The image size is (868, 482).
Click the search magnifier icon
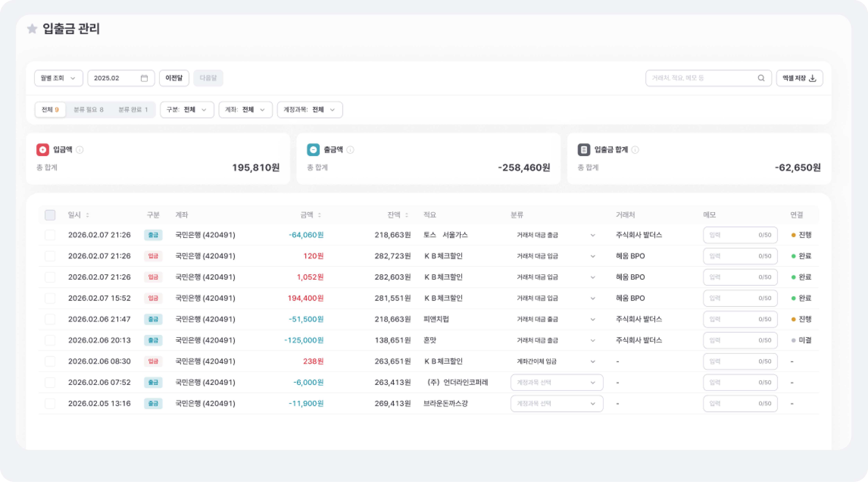pos(761,78)
